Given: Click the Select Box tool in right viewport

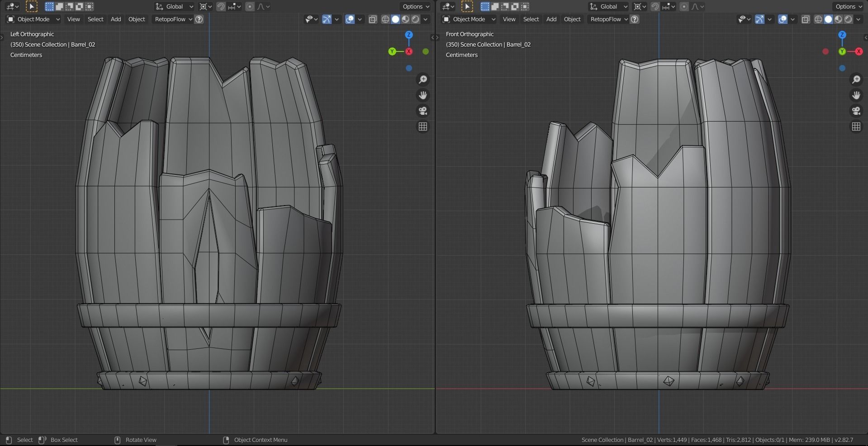Looking at the screenshot, I should 467,6.
